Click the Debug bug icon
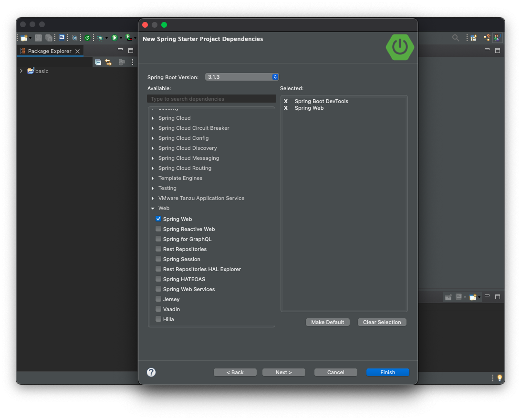The width and height of the screenshot is (521, 420). [100, 38]
